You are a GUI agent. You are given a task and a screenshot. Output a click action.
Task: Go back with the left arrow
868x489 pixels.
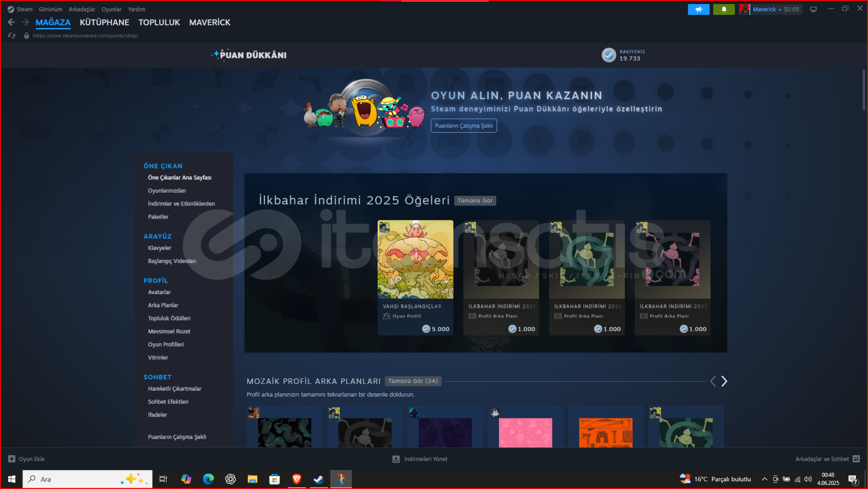(11, 22)
